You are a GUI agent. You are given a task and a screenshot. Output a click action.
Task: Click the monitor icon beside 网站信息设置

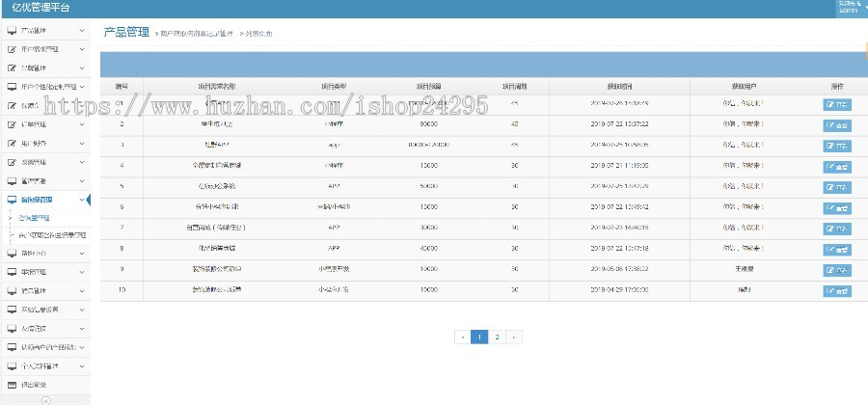(x=12, y=310)
